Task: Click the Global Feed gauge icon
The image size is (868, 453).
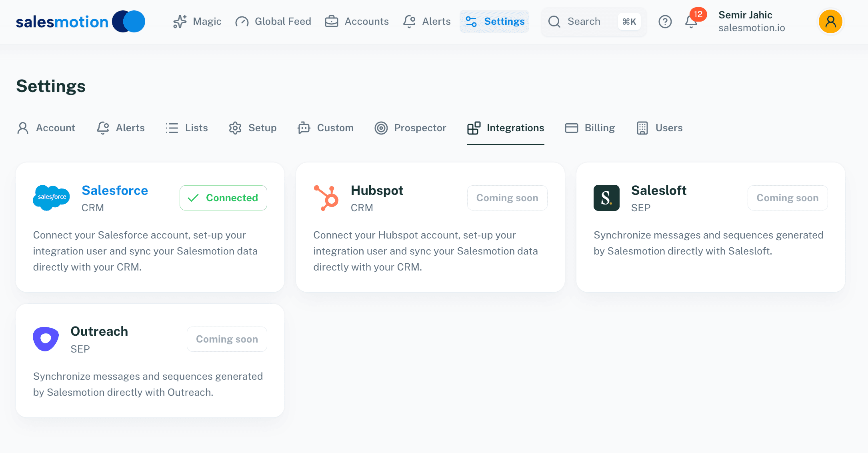Action: coord(242,22)
